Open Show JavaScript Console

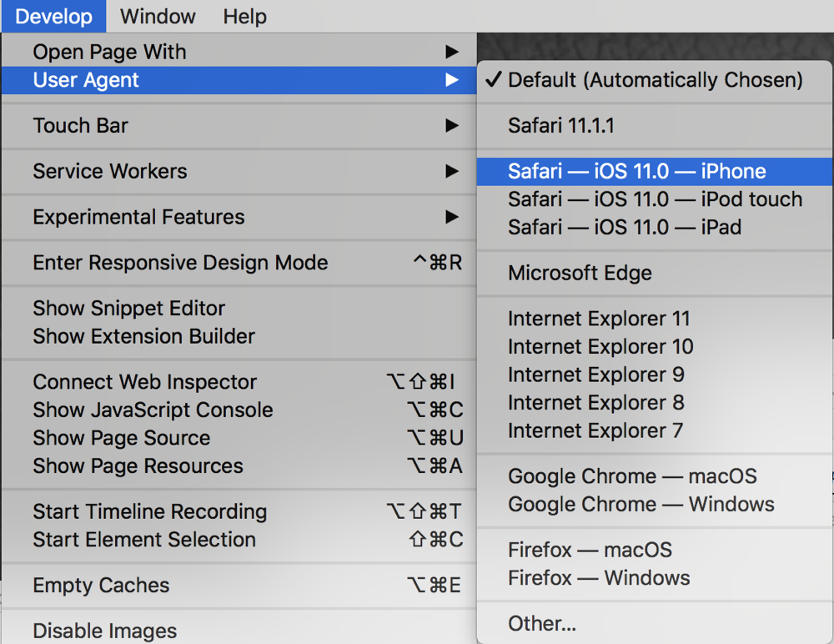pos(239,410)
